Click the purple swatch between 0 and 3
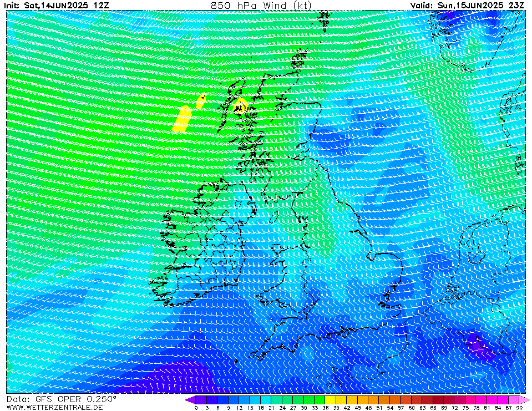 [201, 400]
